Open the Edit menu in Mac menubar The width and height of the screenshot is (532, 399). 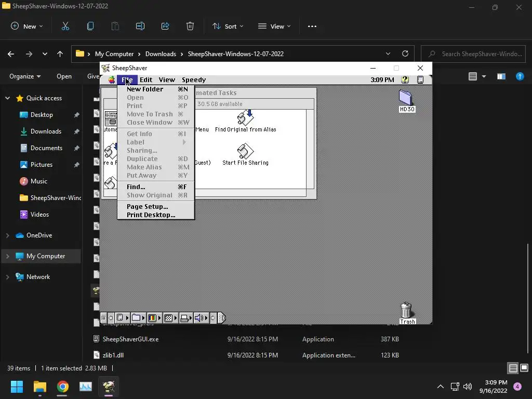pos(146,79)
